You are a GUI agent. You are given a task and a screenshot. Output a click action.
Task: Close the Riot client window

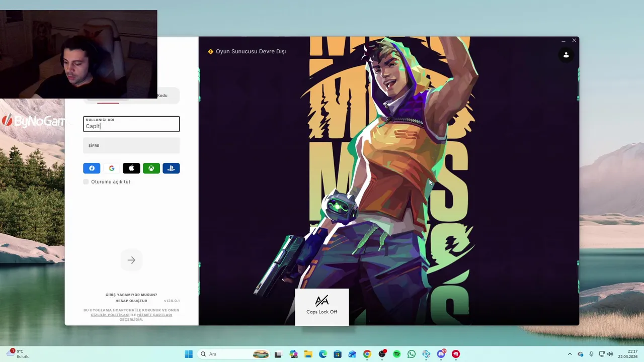[574, 40]
